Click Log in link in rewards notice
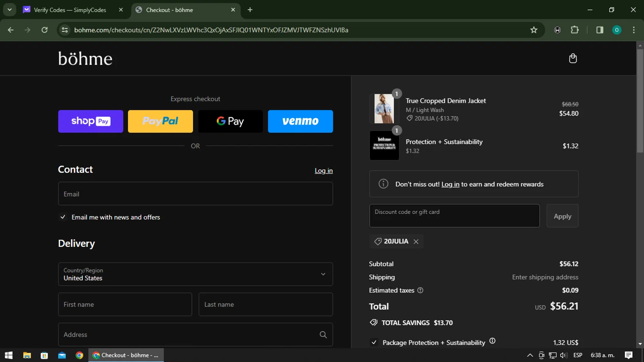644x362 pixels. click(x=450, y=184)
